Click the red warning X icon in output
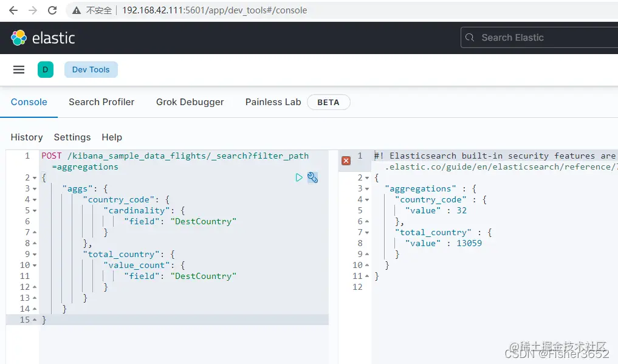 346,160
